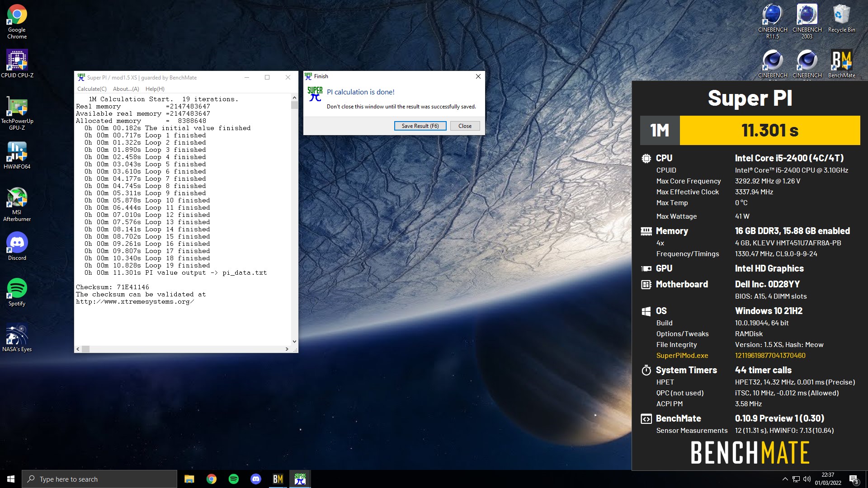Open Google Chrome desktop shortcut
Viewport: 868px width, 488px height.
click(x=17, y=22)
